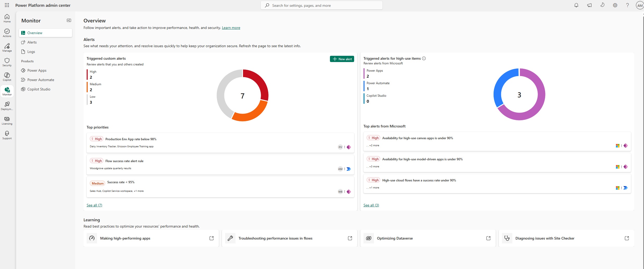Screen dimensions: 644x269
Task: Select Power Apps under Products
Action: tap(37, 70)
